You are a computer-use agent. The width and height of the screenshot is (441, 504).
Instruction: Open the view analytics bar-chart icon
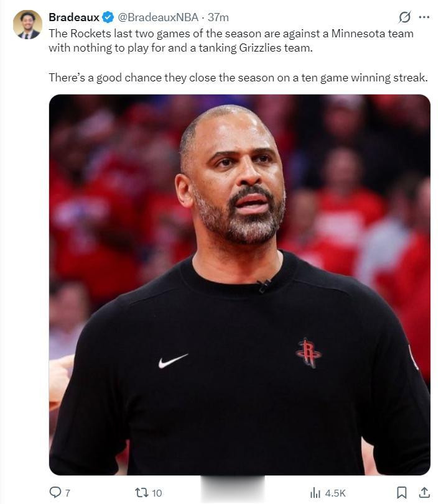[315, 492]
